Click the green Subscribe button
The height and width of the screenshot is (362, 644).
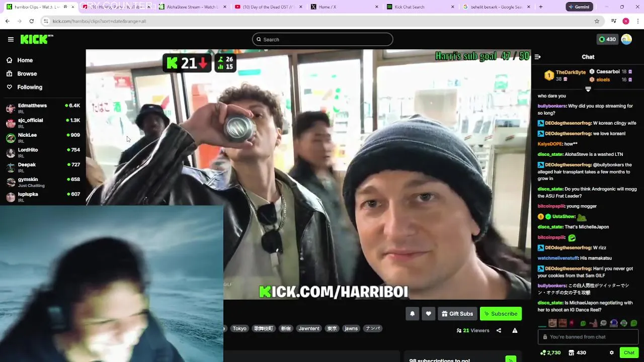point(501,314)
